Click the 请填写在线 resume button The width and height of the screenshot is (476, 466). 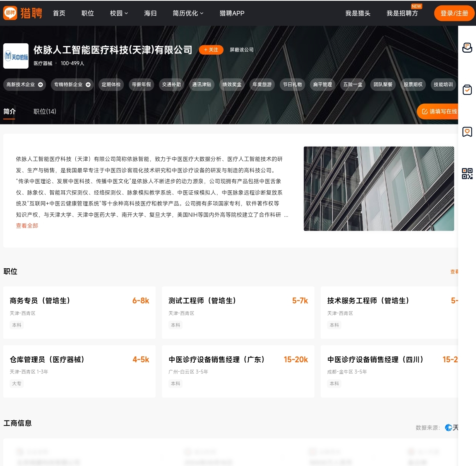click(437, 112)
